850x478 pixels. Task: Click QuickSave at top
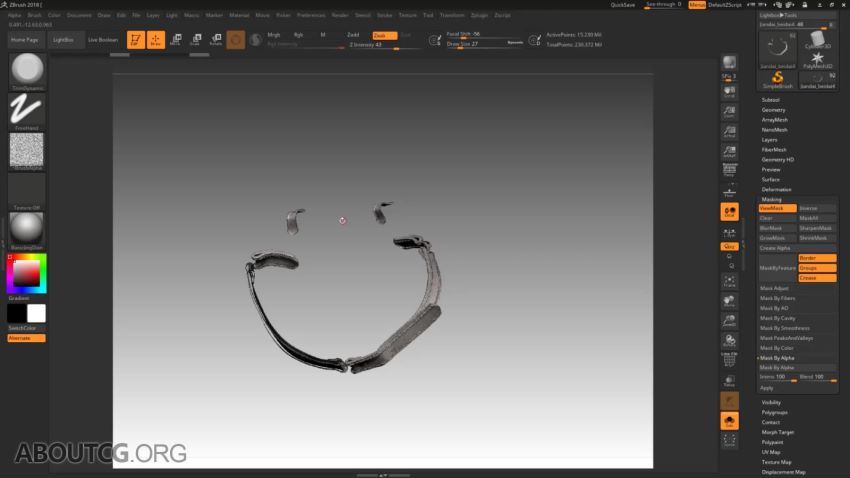622,5
